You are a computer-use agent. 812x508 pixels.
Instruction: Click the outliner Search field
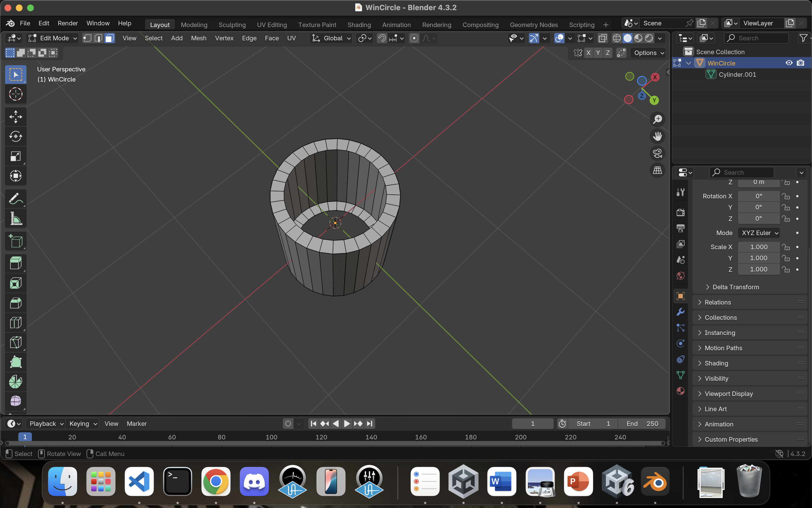(x=756, y=38)
